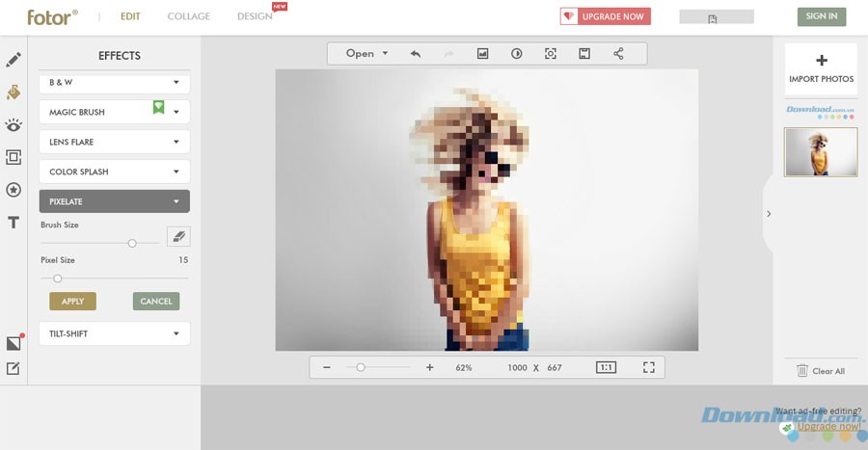The width and height of the screenshot is (868, 450).
Task: Click the EFFECTS panel heading
Action: [x=120, y=56]
